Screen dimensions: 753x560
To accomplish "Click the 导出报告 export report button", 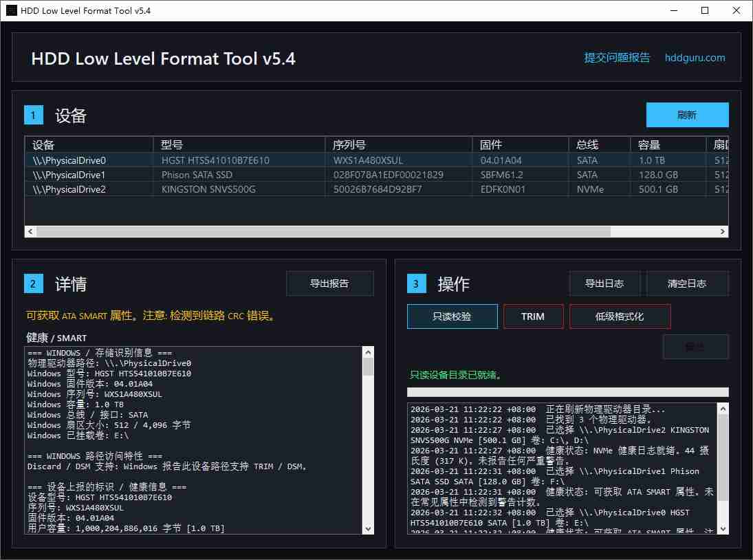I will tap(330, 283).
